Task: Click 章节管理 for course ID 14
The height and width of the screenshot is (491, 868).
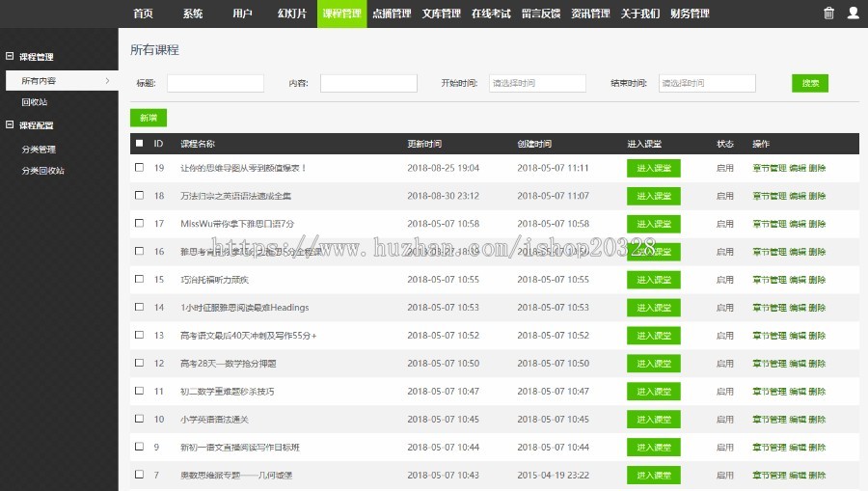Action: pos(770,307)
